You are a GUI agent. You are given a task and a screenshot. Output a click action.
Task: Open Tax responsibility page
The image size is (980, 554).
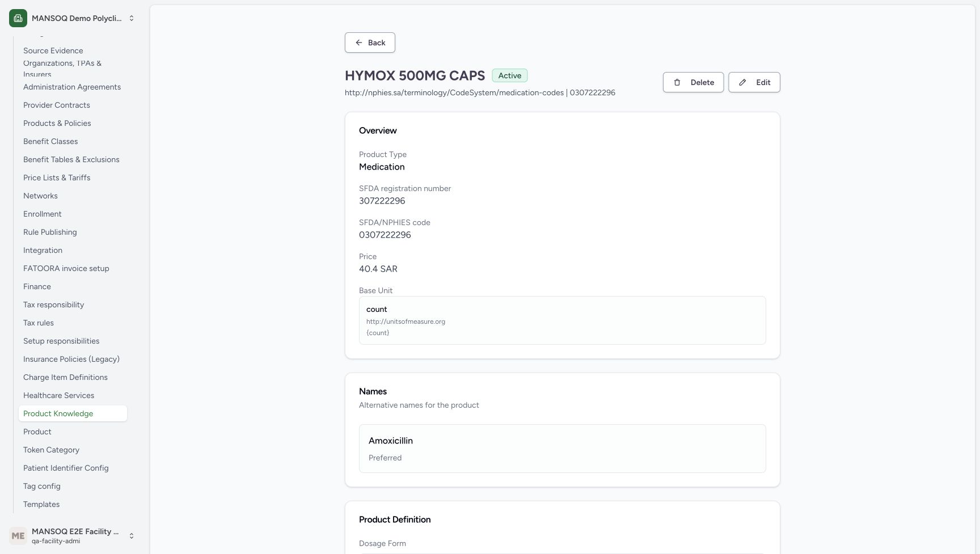tap(53, 305)
